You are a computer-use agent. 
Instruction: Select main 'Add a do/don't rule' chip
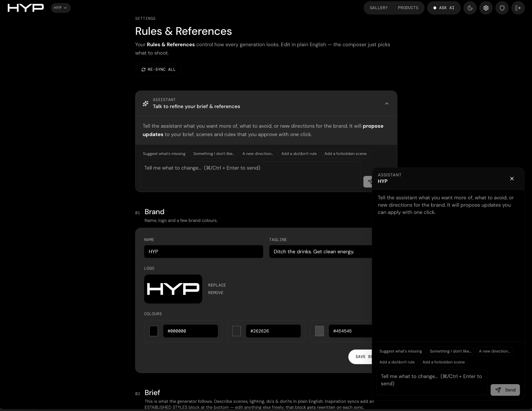pos(299,154)
